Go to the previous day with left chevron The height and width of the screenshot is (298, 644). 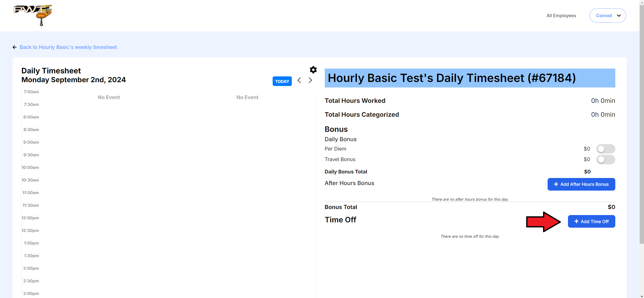pos(299,80)
